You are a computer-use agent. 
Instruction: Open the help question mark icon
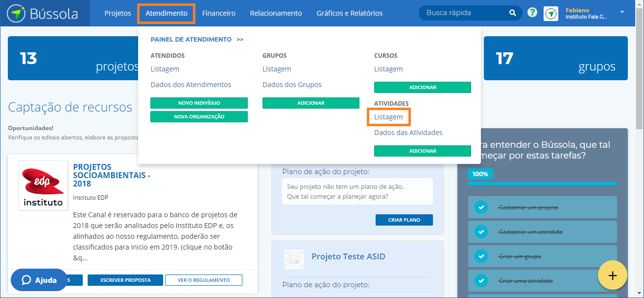coord(532,13)
